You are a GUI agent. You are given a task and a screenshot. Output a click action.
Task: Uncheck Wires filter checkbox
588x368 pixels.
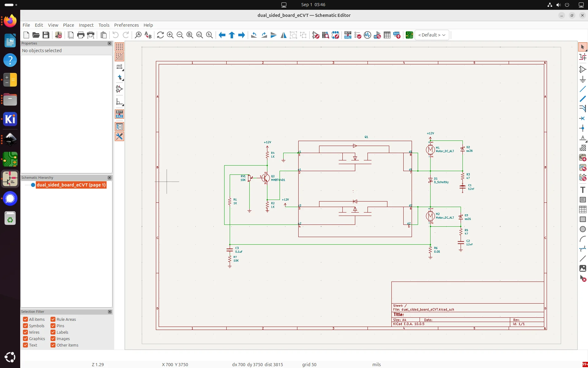pos(25,332)
